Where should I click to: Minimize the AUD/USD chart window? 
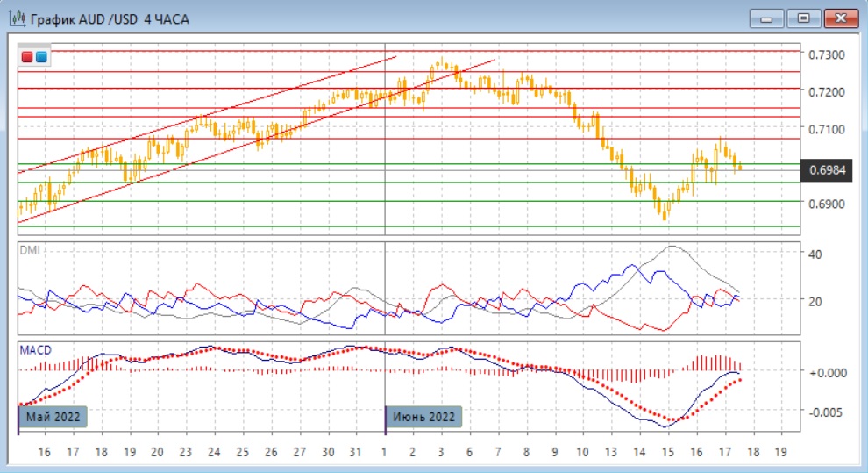(768, 18)
